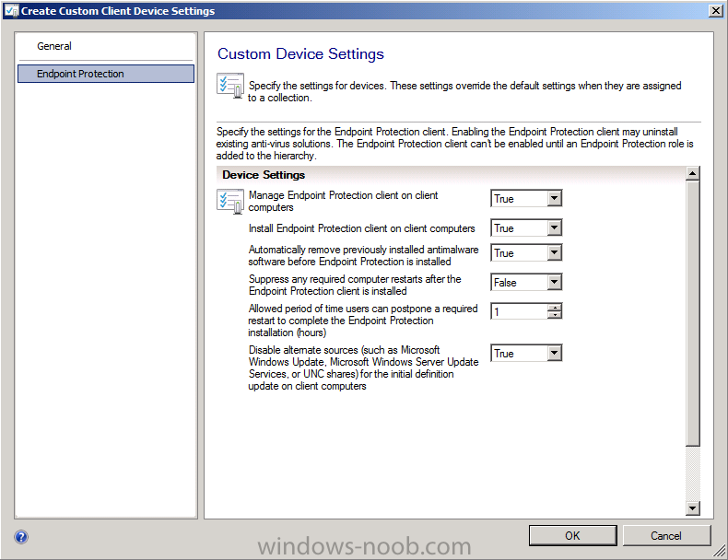The image size is (728, 560).
Task: Click the scrollbar down arrow
Action: click(x=692, y=508)
